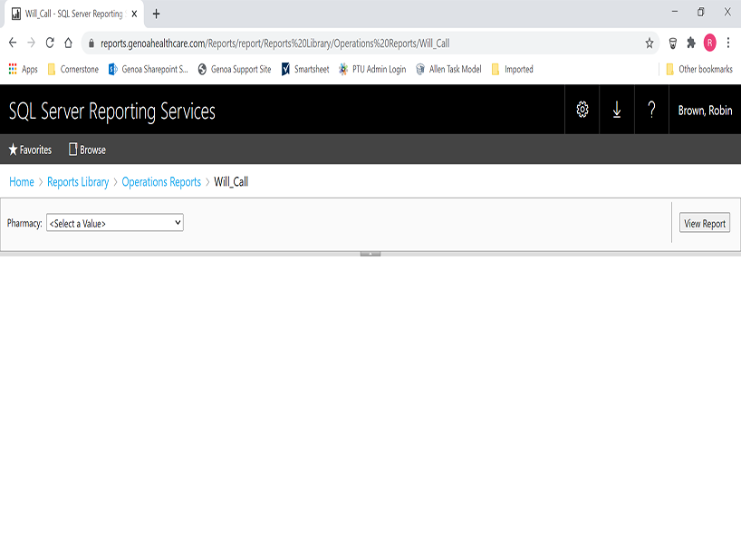Click the Home breadcrumb link

tap(22, 182)
